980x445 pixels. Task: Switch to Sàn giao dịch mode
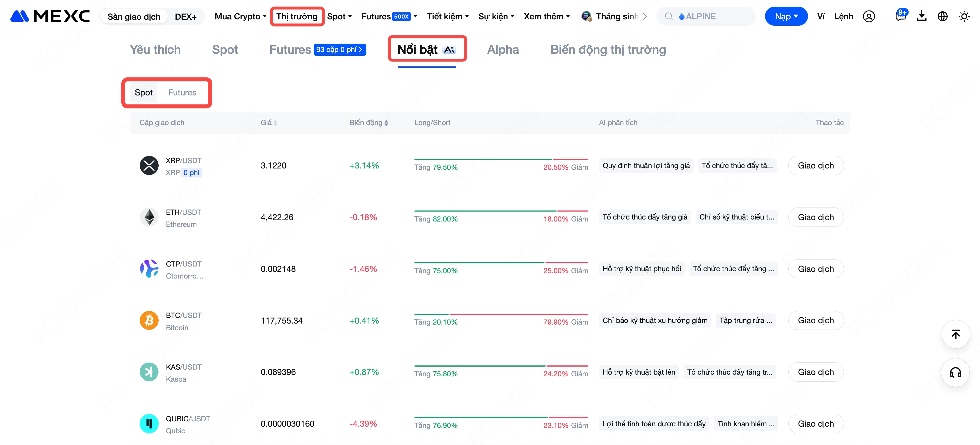(134, 17)
